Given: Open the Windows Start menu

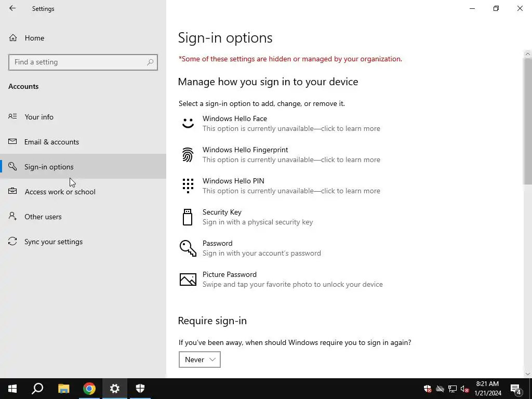Looking at the screenshot, I should coord(12,389).
